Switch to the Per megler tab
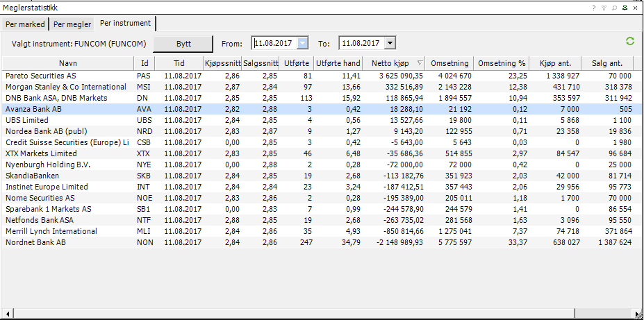Image resolution: width=644 pixels, height=320 pixels. pyautogui.click(x=72, y=24)
